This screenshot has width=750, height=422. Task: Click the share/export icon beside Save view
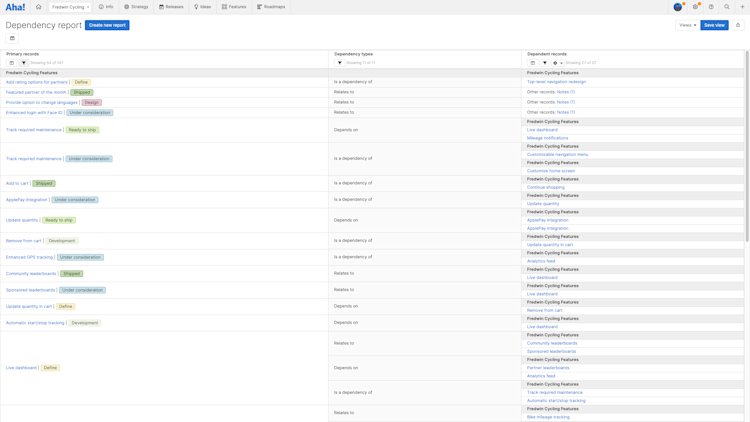tap(738, 25)
